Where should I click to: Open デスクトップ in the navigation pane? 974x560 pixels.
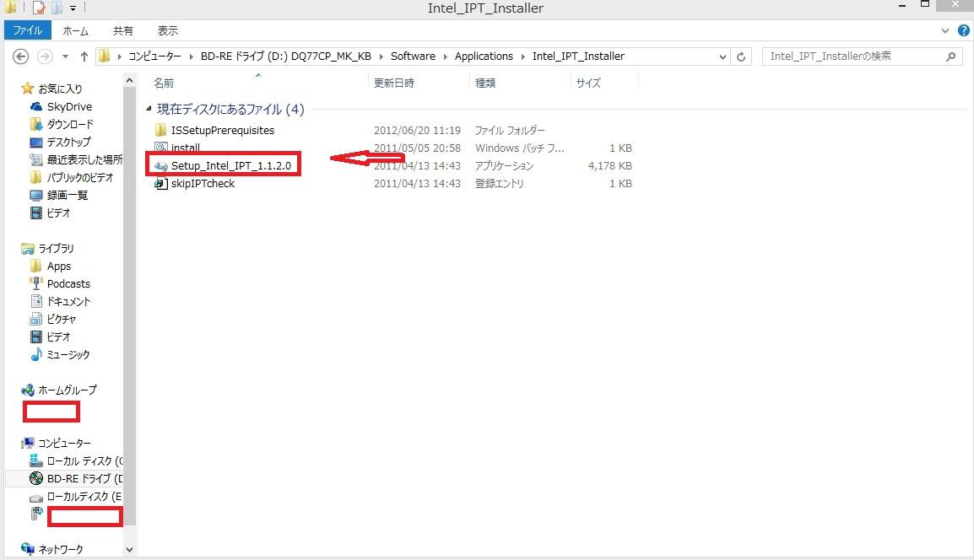68,143
